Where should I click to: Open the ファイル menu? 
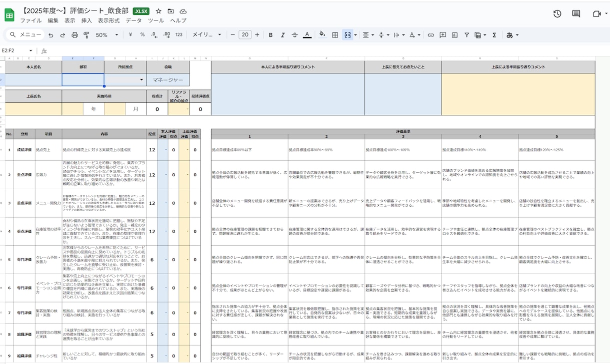pos(31,20)
